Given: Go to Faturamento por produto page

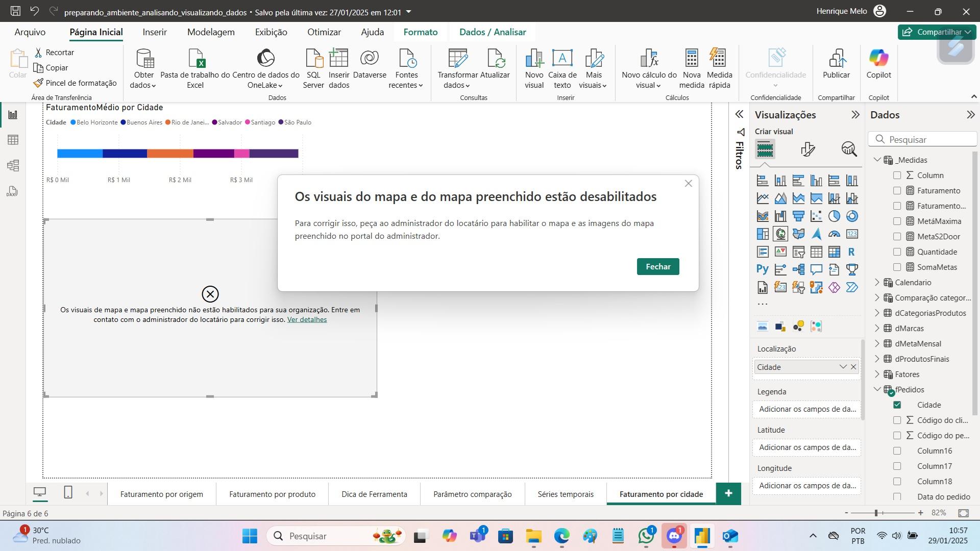Looking at the screenshot, I should pyautogui.click(x=272, y=494).
